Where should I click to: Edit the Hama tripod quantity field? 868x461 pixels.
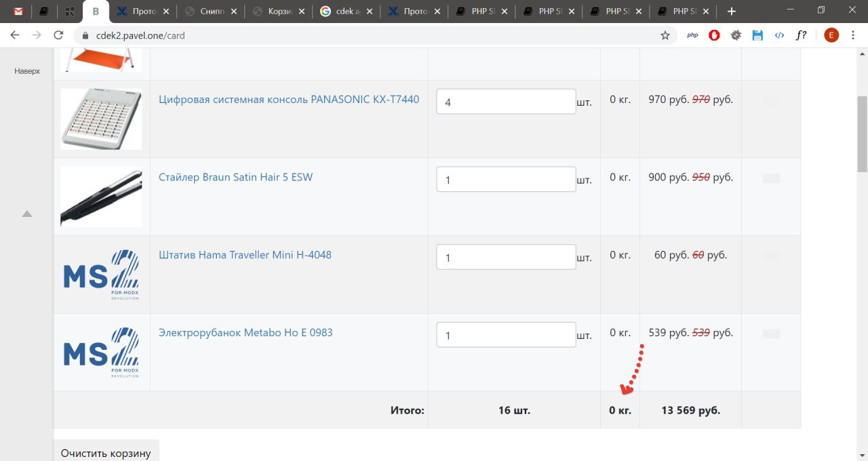pos(506,258)
